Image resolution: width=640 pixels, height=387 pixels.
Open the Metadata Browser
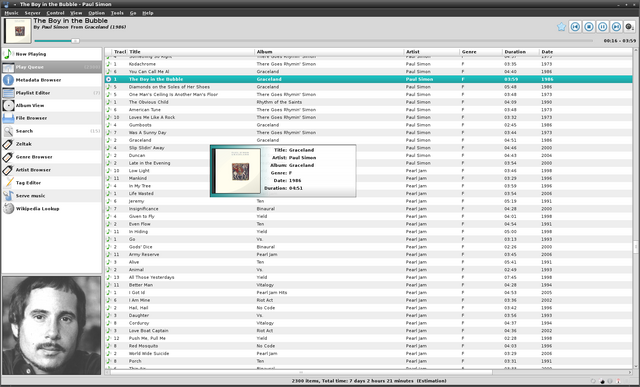point(51,80)
